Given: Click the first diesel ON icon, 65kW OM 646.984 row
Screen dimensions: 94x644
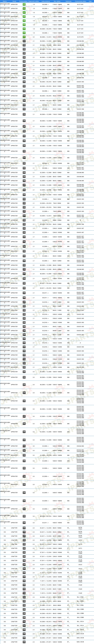Looking at the screenshot, I should click(24, 41).
